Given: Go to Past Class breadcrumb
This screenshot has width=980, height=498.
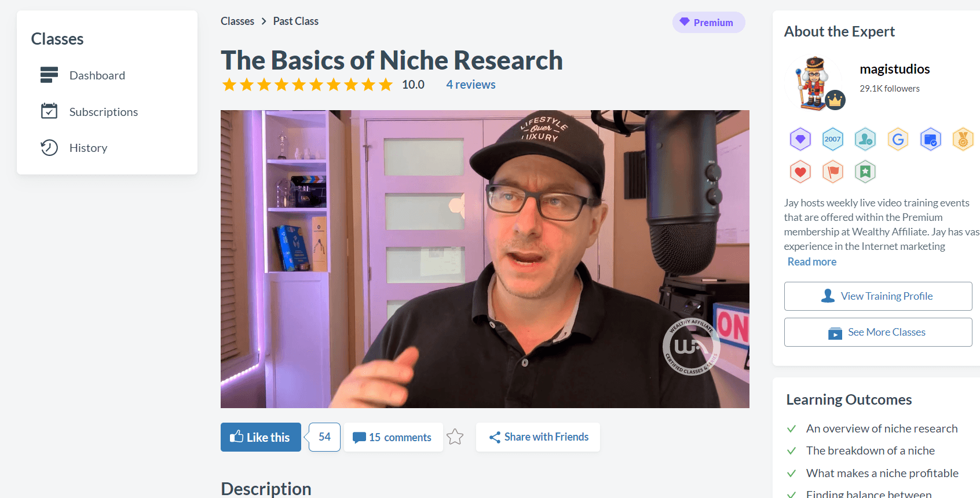Looking at the screenshot, I should pyautogui.click(x=296, y=21).
